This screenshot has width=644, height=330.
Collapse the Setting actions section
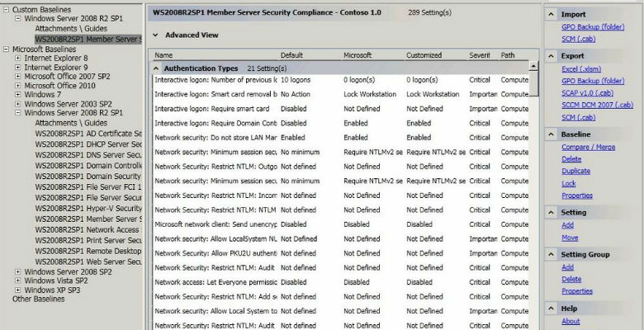pyautogui.click(x=552, y=212)
